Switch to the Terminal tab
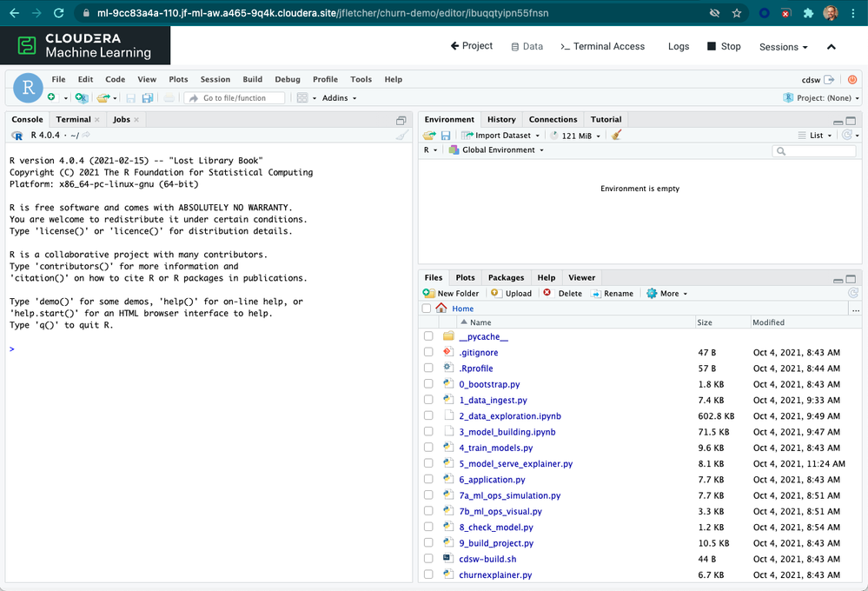Viewport: 868px width, 591px height. (x=73, y=119)
